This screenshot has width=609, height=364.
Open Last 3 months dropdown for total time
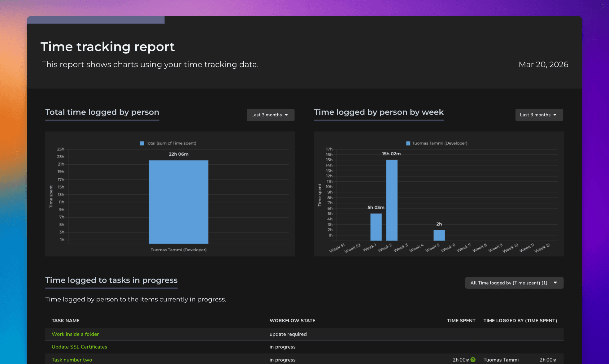pyautogui.click(x=270, y=115)
